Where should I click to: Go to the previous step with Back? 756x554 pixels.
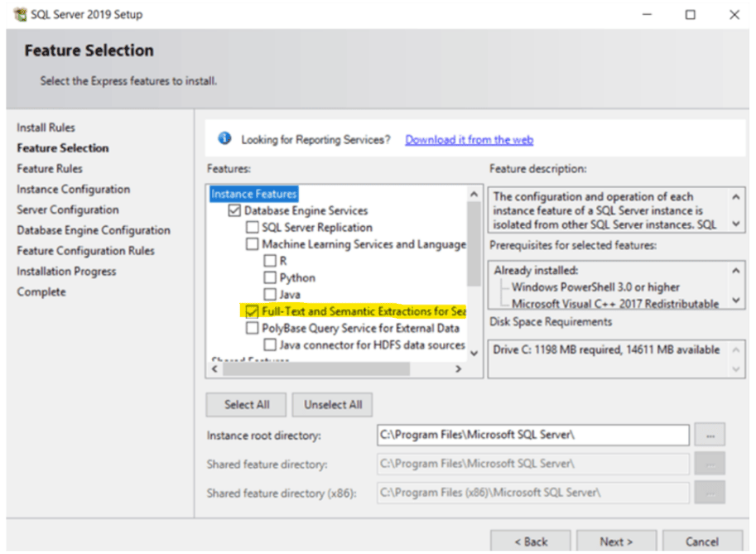click(530, 542)
